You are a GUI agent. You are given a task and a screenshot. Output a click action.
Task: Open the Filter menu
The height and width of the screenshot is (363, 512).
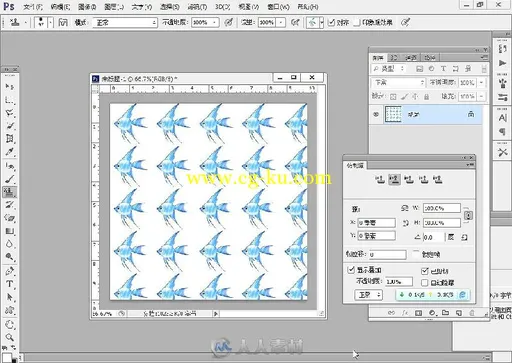[x=197, y=7]
